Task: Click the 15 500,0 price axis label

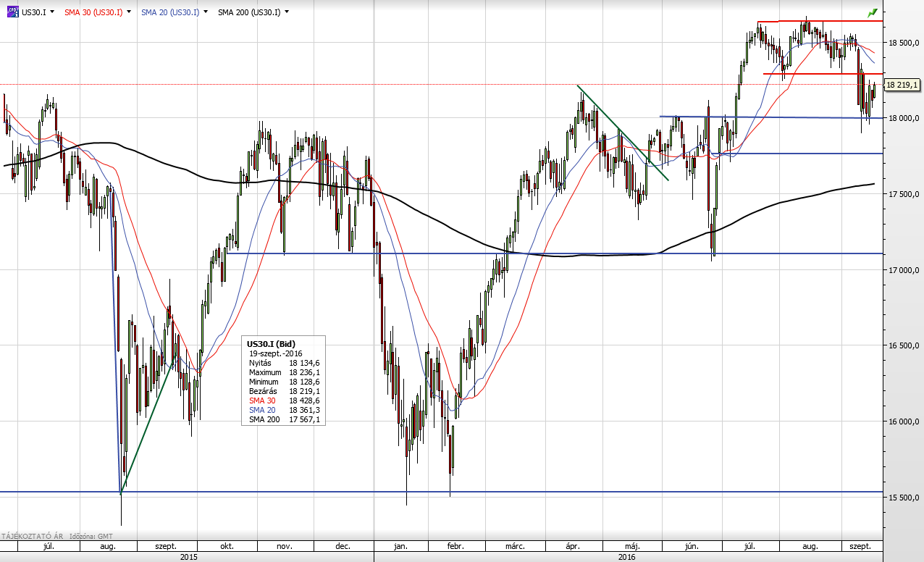Action: [x=904, y=498]
